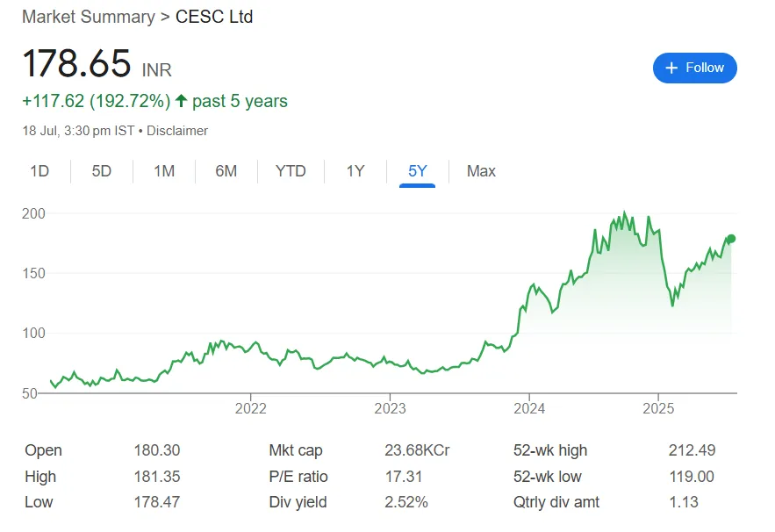
Task: Show the 1Y chart range
Action: pos(355,171)
